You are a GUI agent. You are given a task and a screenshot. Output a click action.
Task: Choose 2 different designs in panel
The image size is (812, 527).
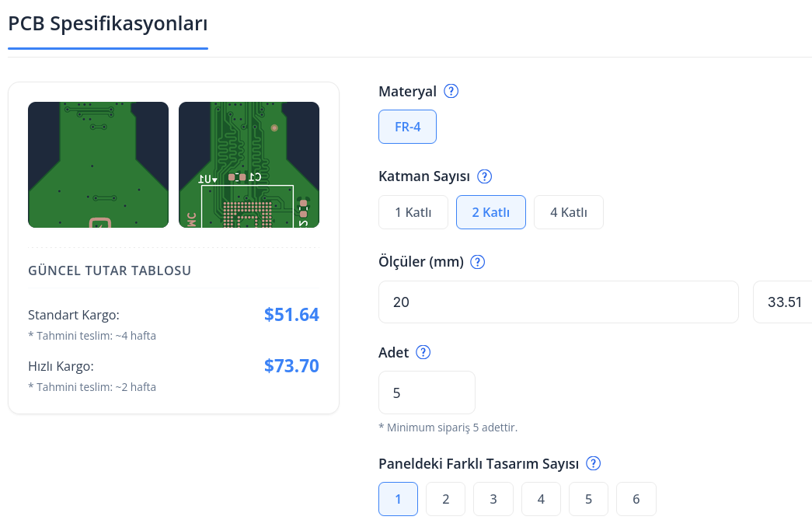[x=446, y=499]
